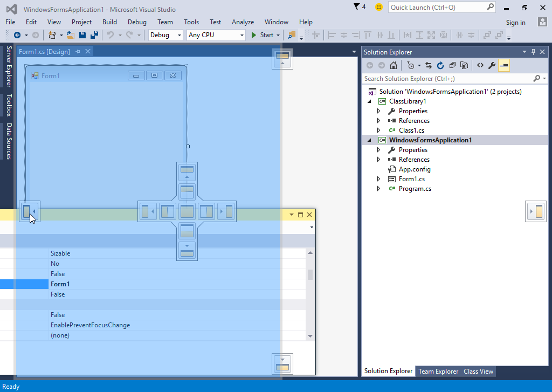Click the Sign in link
The height and width of the screenshot is (392, 552).
516,22
